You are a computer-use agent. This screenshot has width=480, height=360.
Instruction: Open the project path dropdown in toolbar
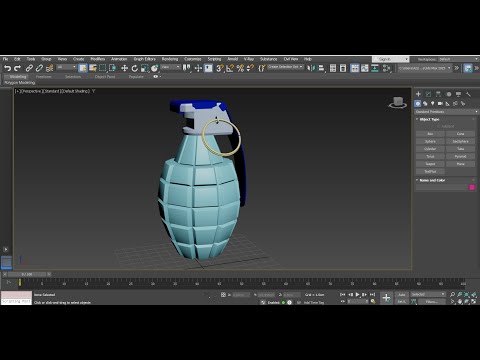click(425, 68)
